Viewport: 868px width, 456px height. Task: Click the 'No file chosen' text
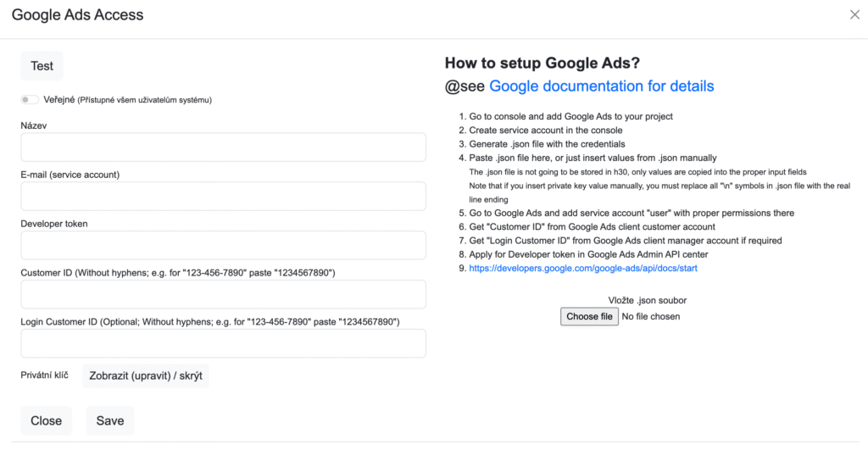click(651, 316)
